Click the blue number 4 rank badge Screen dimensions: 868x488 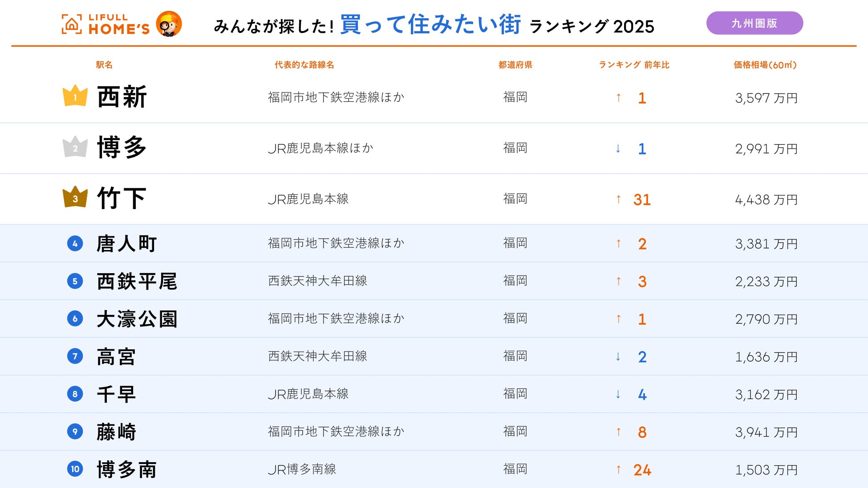point(75,243)
